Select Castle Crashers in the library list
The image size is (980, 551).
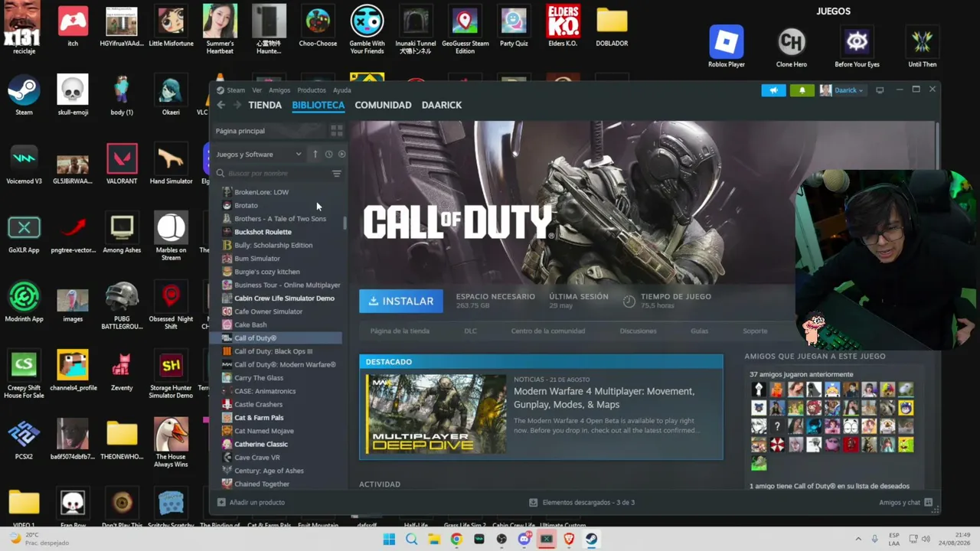click(x=258, y=404)
